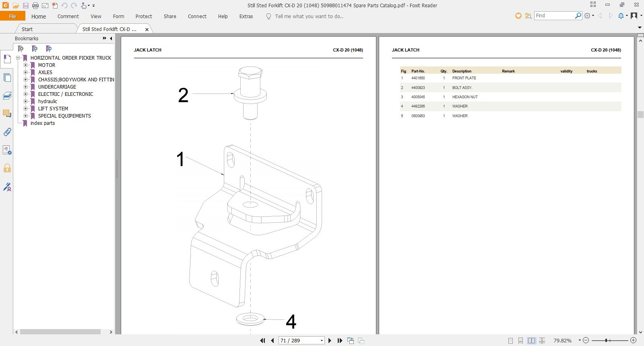Click the bookmarks horizontal scrollbar
This screenshot has width=644, height=346.
coord(60,332)
